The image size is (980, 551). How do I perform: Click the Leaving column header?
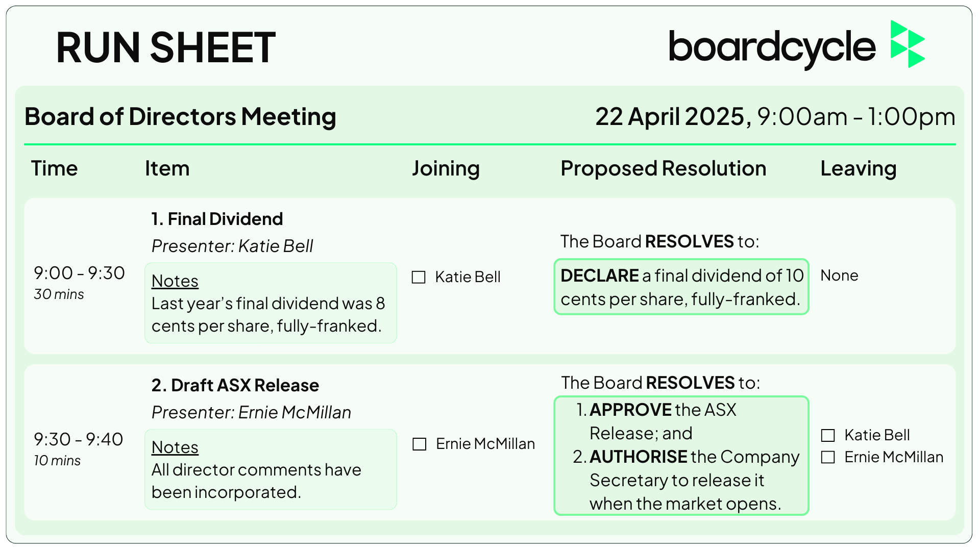pyautogui.click(x=859, y=169)
